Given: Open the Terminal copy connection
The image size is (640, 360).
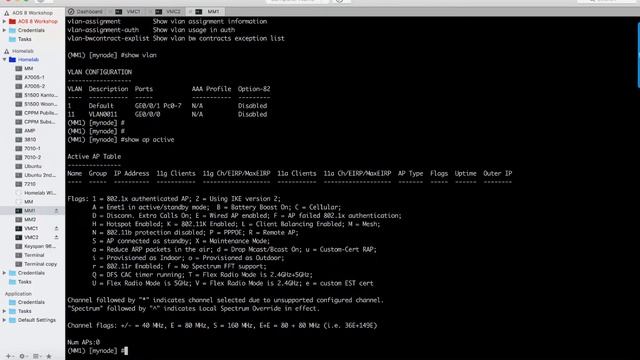Looking at the screenshot, I should pyautogui.click(x=40, y=264).
